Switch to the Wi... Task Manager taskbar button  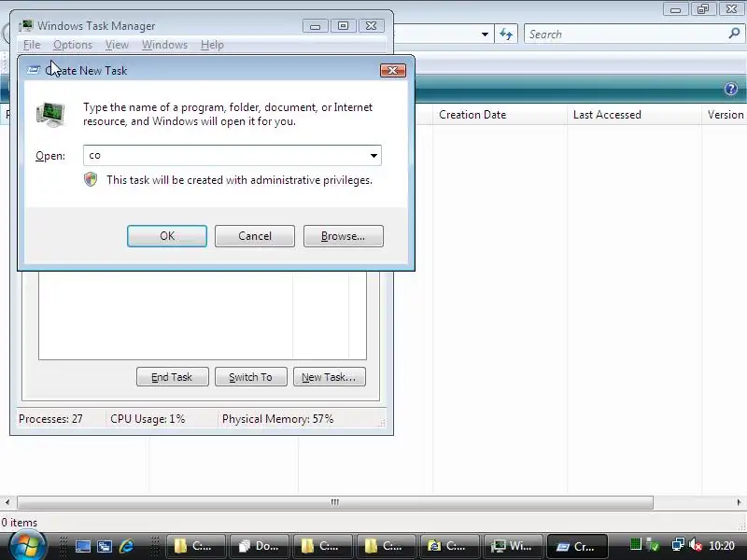point(513,546)
